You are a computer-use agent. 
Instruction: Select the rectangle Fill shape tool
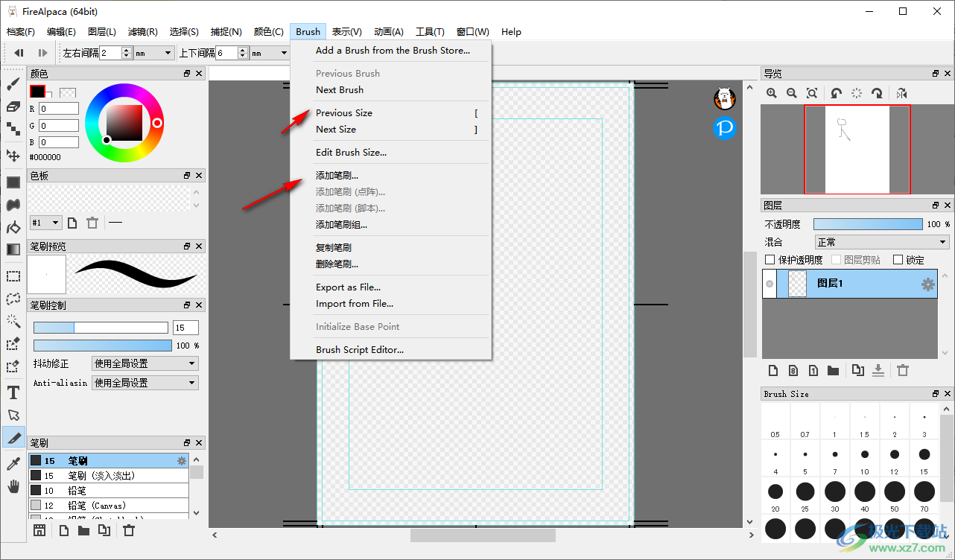point(13,182)
